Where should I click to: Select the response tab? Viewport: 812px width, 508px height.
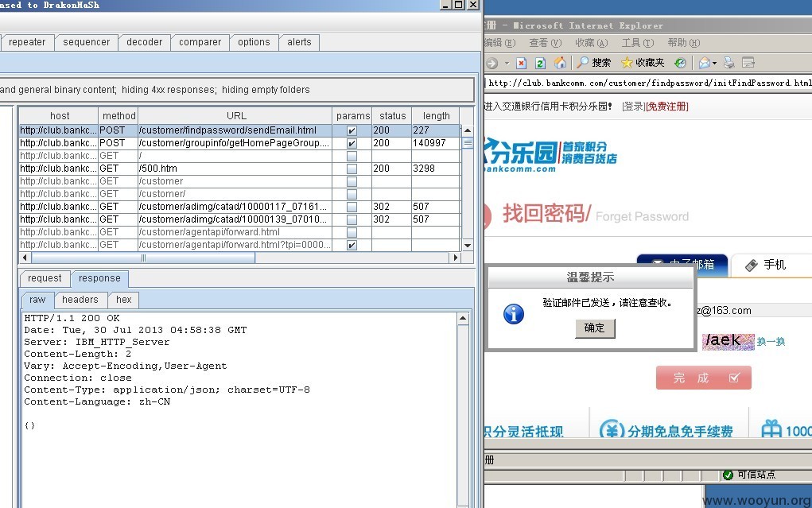[x=99, y=278]
